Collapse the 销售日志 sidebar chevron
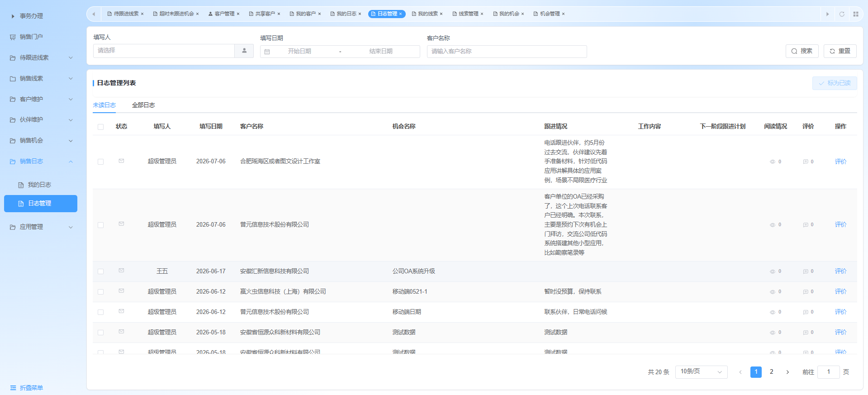The width and height of the screenshot is (868, 395). pos(71,162)
